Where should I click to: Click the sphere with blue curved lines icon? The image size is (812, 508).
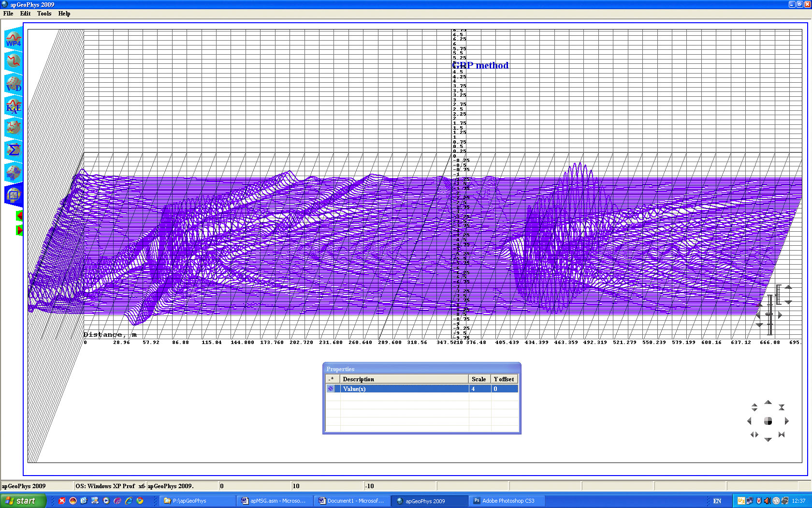coord(14,172)
